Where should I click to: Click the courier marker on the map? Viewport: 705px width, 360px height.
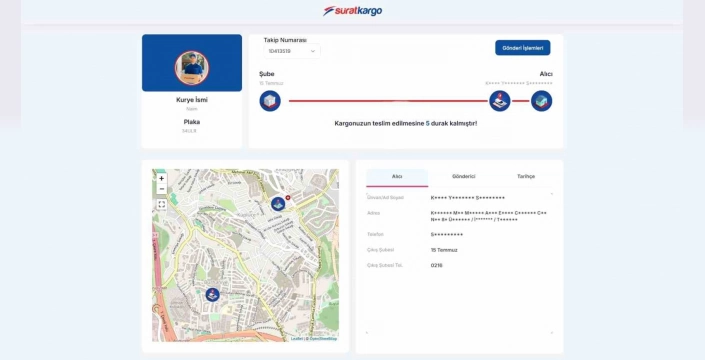[x=212, y=295]
